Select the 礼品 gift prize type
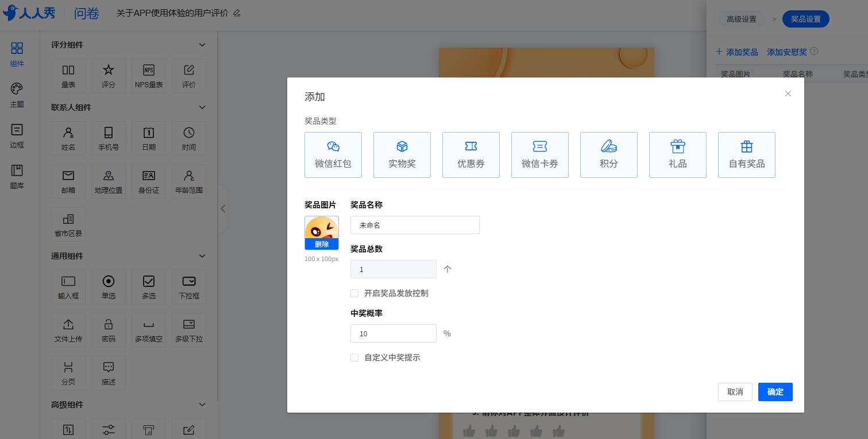 (x=678, y=155)
